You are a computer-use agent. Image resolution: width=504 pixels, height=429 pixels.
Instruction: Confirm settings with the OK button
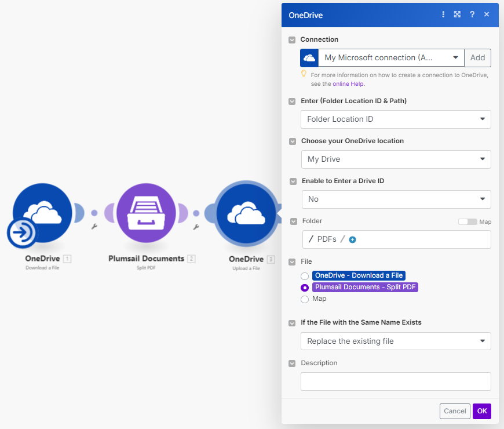coord(482,411)
